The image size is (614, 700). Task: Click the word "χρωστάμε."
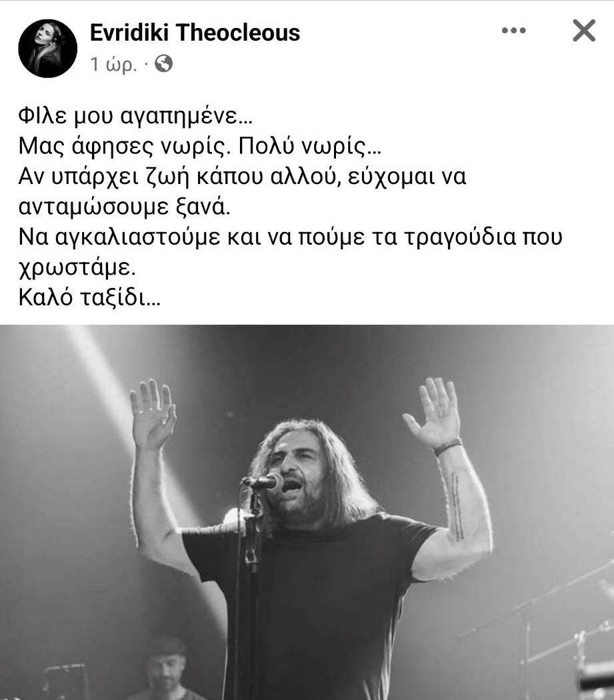[x=77, y=267]
